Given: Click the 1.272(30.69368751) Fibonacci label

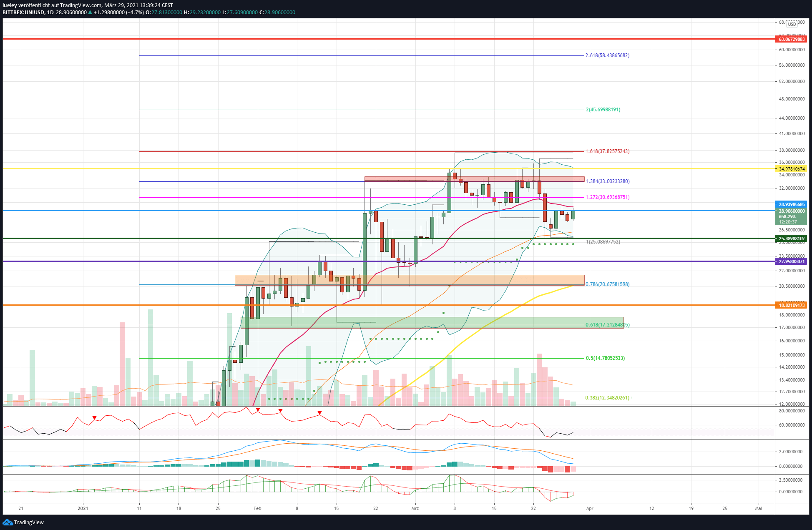Looking at the screenshot, I should click(607, 197).
